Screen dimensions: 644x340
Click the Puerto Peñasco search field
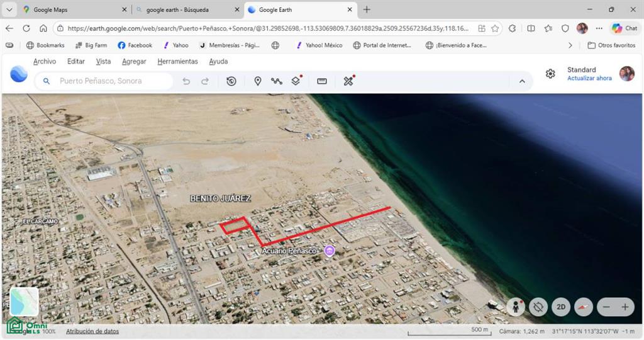pos(104,81)
